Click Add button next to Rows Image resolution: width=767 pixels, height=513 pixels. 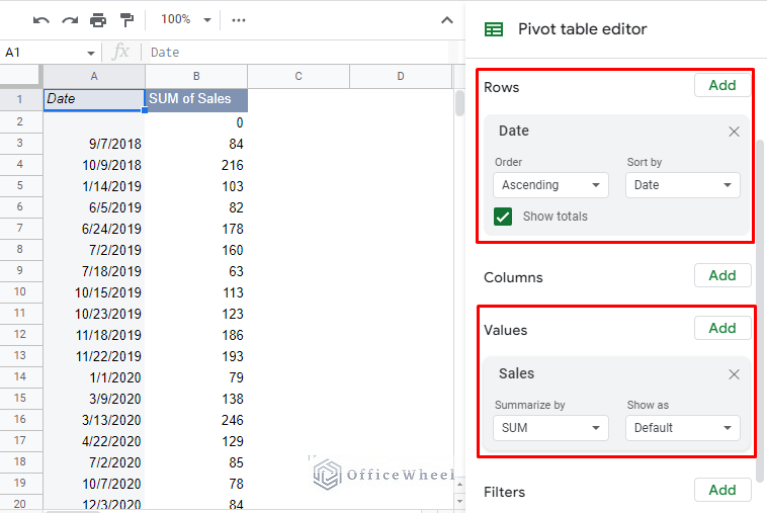(x=722, y=85)
